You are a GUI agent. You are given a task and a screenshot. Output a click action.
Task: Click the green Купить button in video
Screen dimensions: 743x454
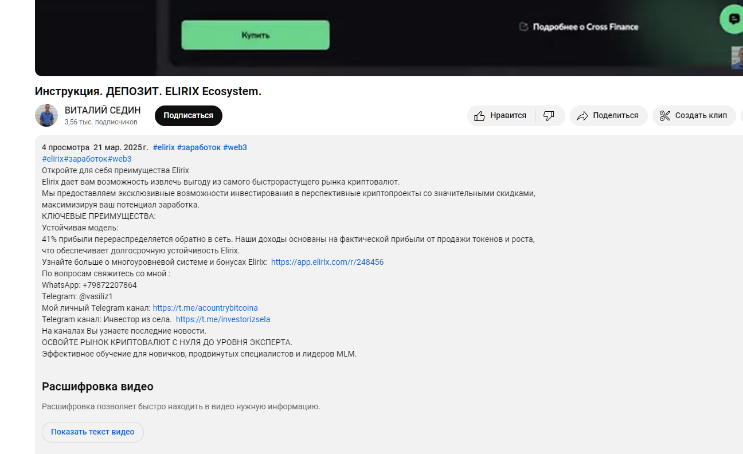pos(255,35)
